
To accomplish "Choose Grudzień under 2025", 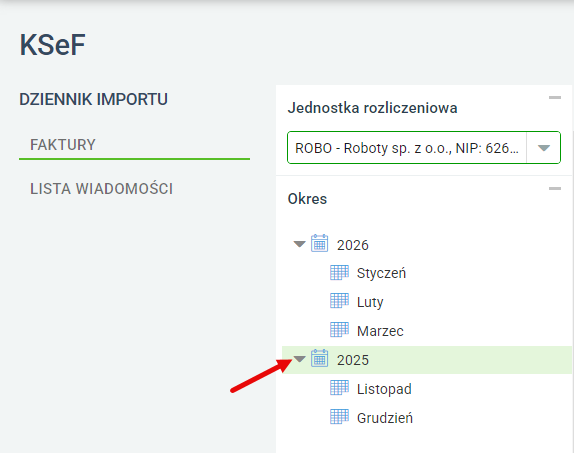I will tap(385, 418).
